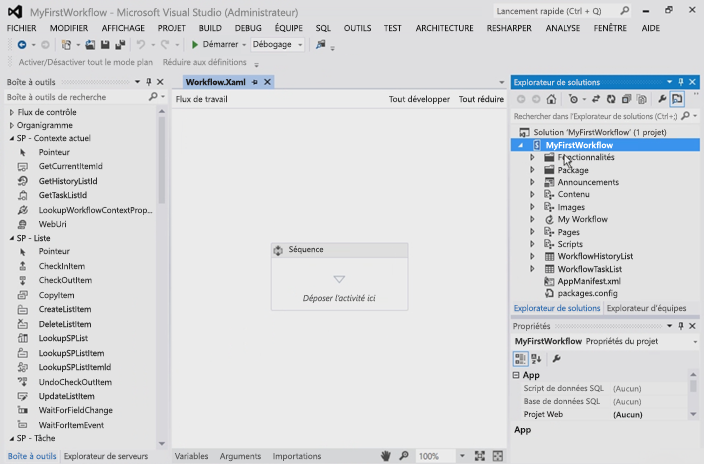
Task: Pin the Explorateur de solutions panel
Action: 681,82
